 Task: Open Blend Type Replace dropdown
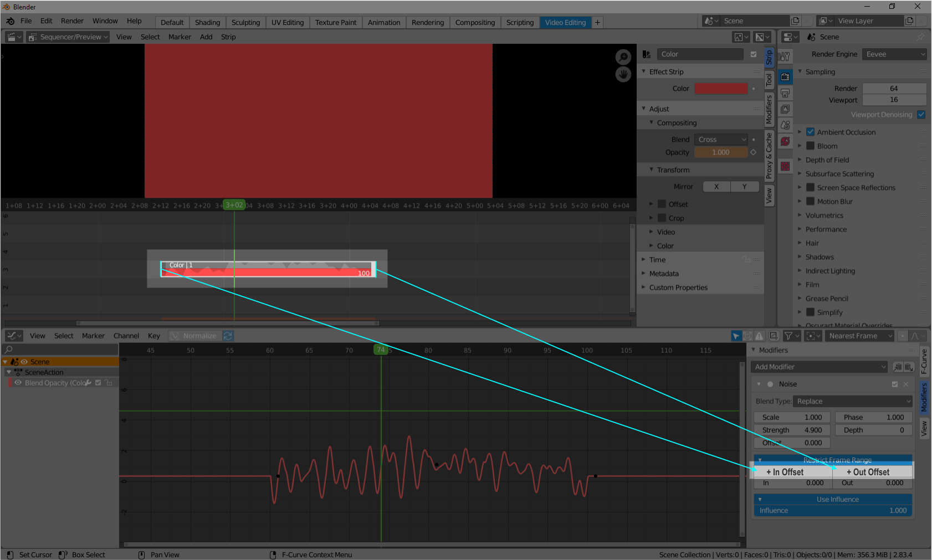(852, 401)
